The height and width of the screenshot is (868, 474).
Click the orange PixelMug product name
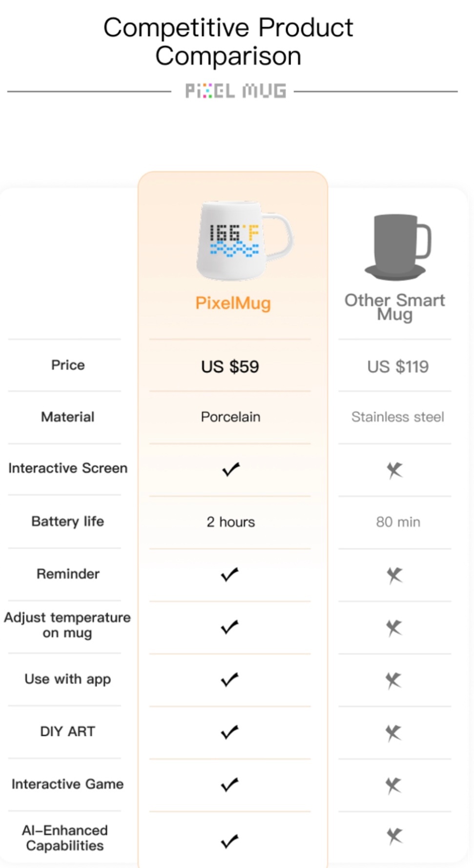[x=233, y=303]
